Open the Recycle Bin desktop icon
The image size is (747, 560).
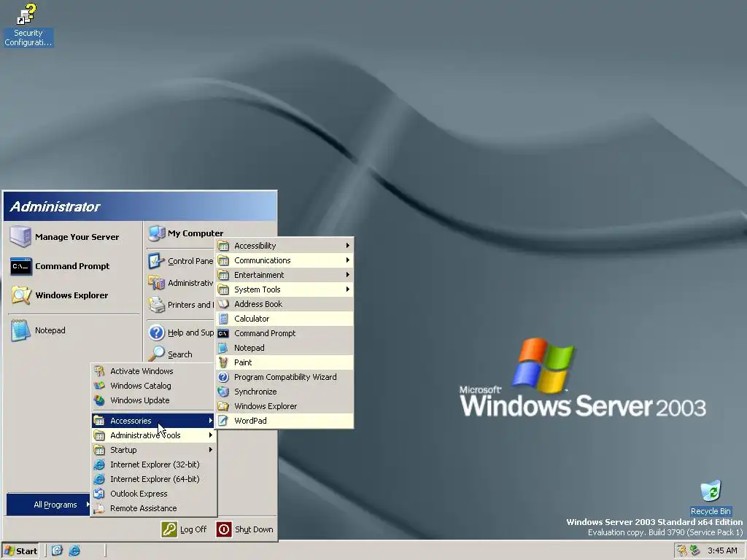(x=711, y=498)
